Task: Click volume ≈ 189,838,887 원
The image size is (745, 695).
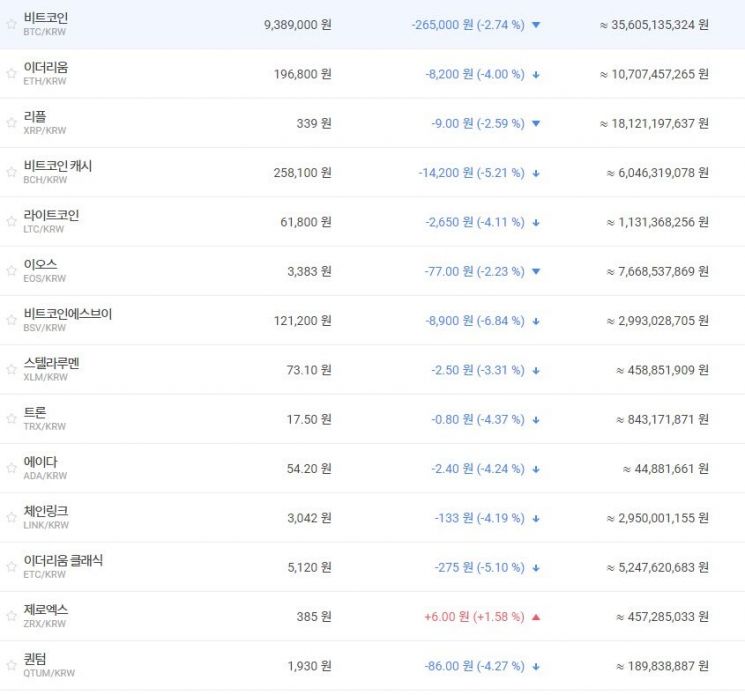Action: [x=662, y=666]
